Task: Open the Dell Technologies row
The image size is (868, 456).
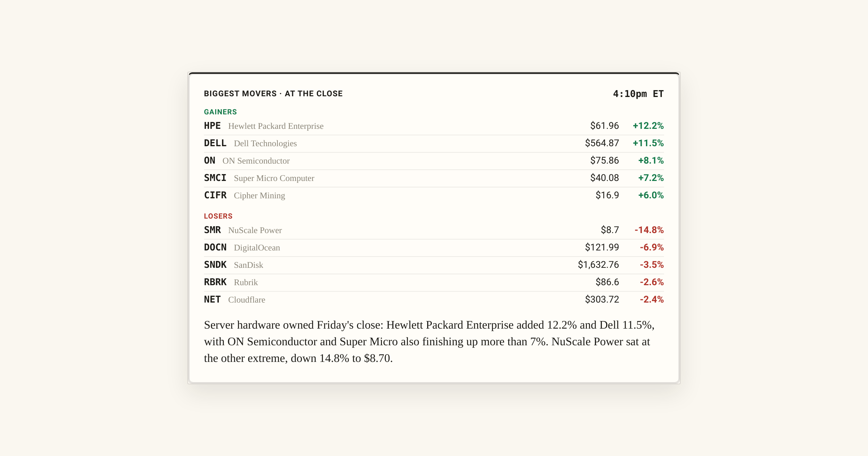Action: click(434, 144)
